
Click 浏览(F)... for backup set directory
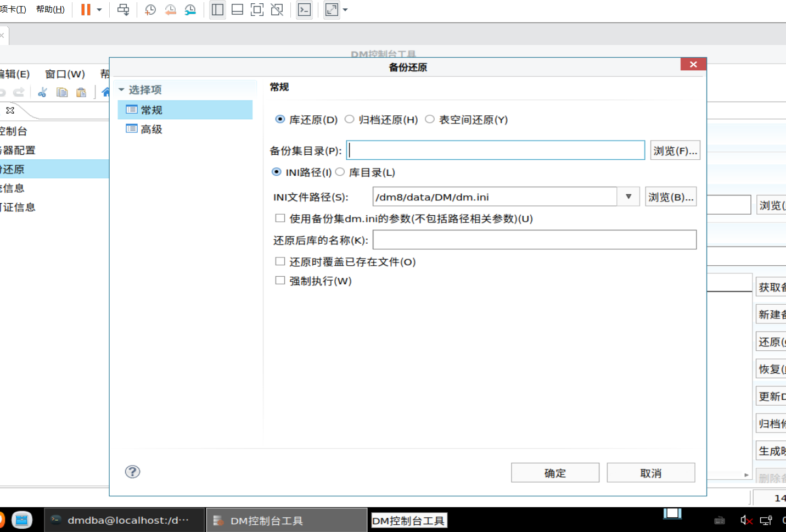tap(675, 150)
